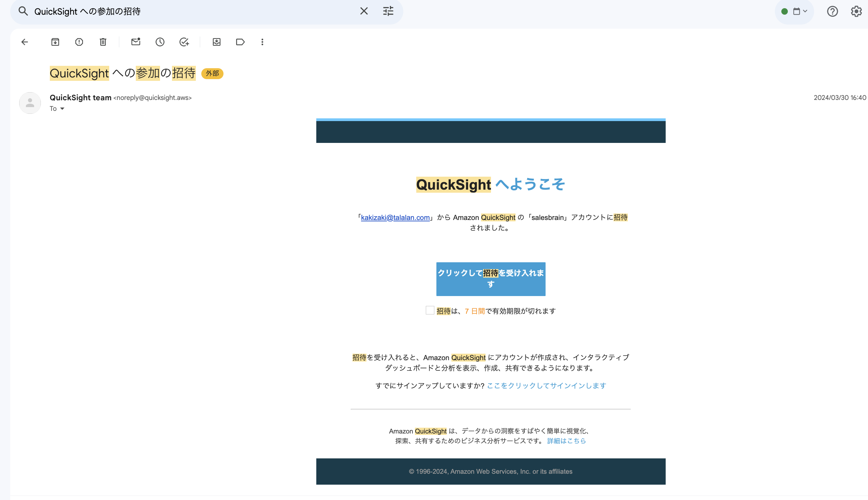Add this email to Tasks
Screen dimensions: 868x500
[x=184, y=42]
